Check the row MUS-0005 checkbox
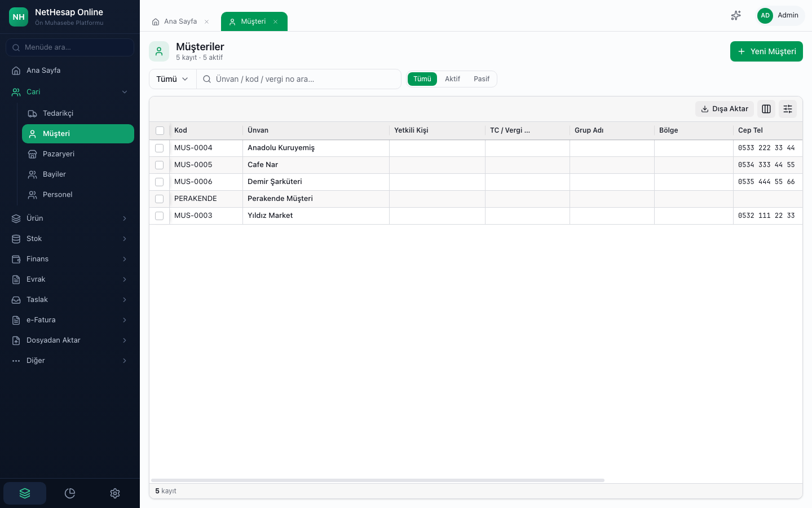The height and width of the screenshot is (508, 812). (160, 165)
